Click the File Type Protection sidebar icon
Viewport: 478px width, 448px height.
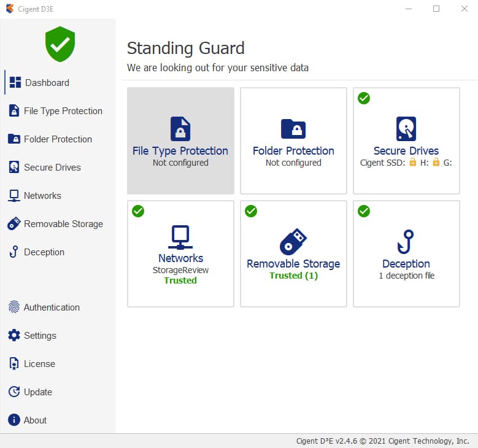tap(14, 110)
